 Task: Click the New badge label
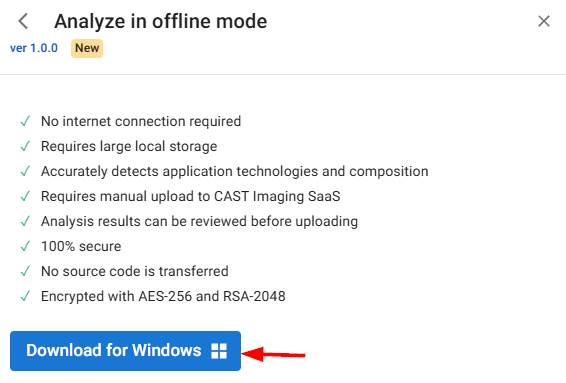(x=87, y=48)
